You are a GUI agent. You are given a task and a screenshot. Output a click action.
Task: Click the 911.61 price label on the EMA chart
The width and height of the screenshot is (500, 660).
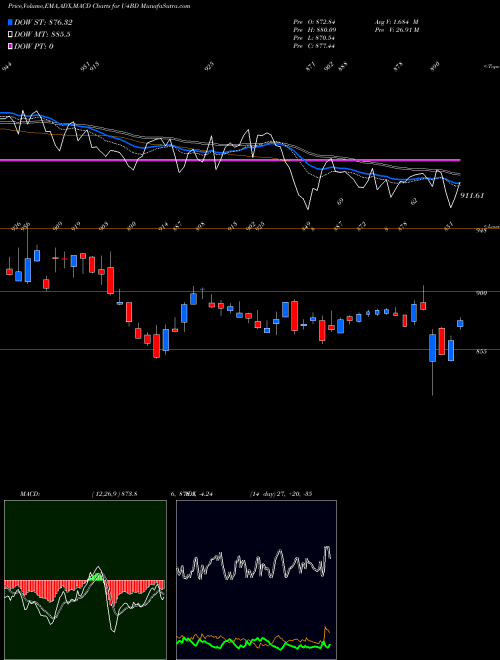coord(472,195)
